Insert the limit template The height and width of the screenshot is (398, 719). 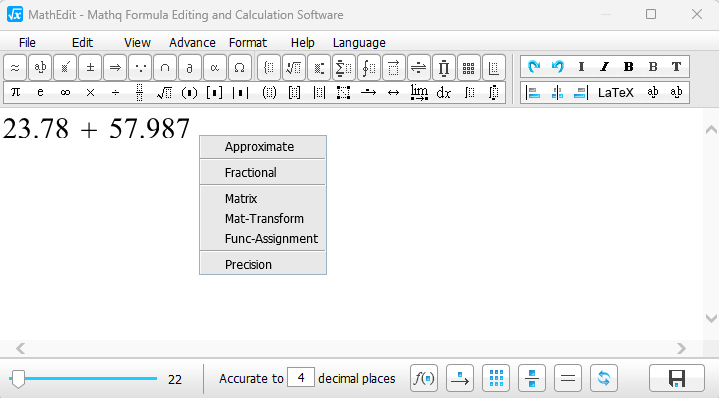pos(419,93)
